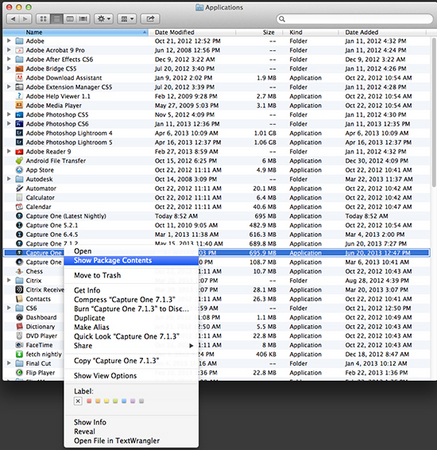Choose Open File in TextWrangler
Screen dimensions: 437x450
(x=131, y=441)
